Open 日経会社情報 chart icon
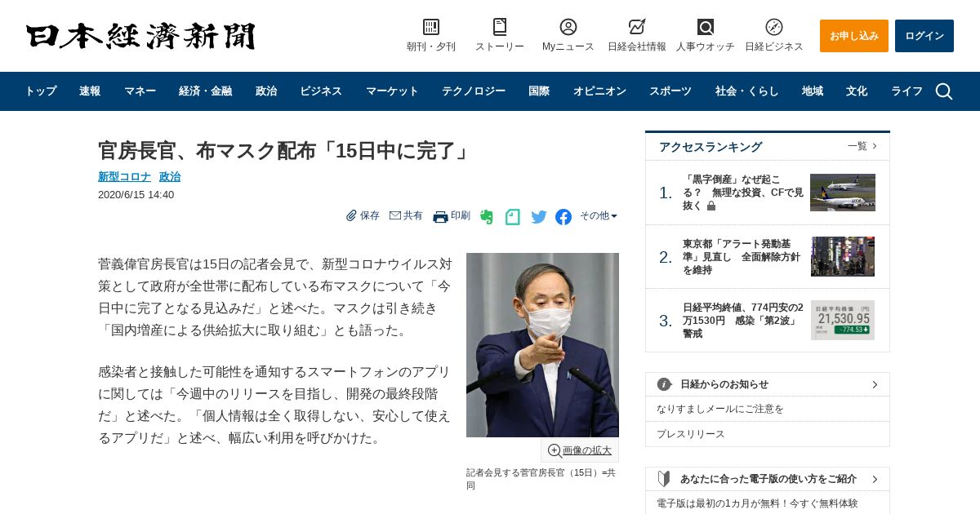 pyautogui.click(x=637, y=27)
